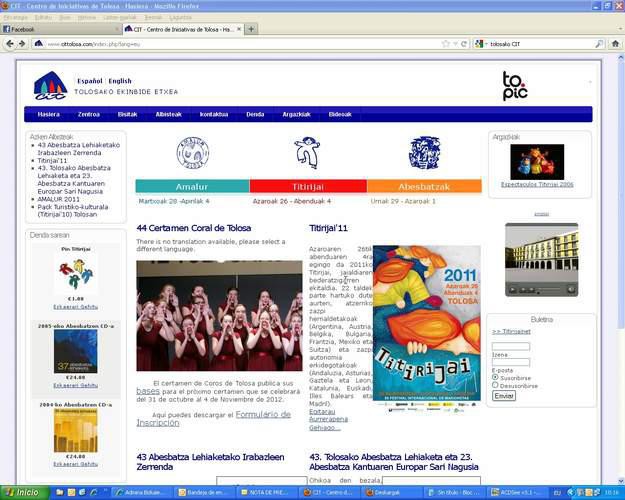Select the Desuscribirse radio button
The image size is (625, 500).
[495, 385]
